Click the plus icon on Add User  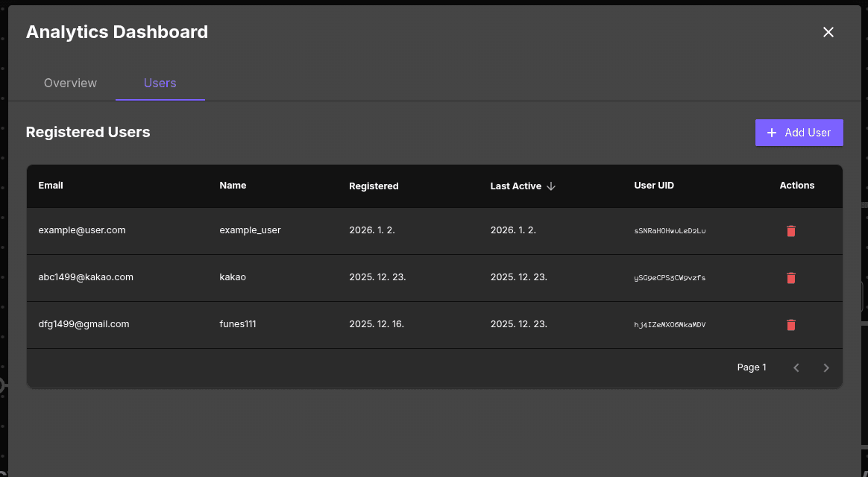(770, 132)
